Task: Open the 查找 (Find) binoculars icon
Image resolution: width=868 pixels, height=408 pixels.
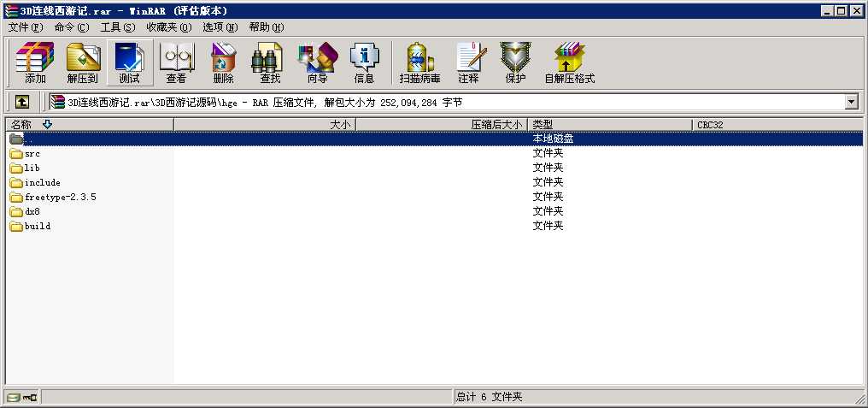Action: pos(270,62)
